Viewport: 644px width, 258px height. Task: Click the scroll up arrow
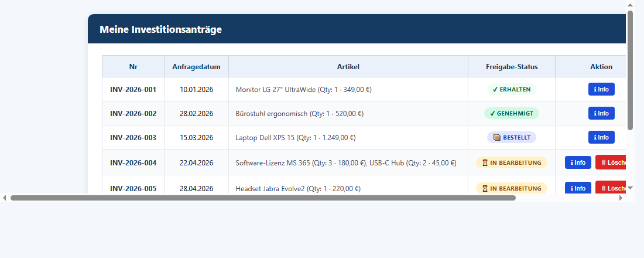click(630, 5)
